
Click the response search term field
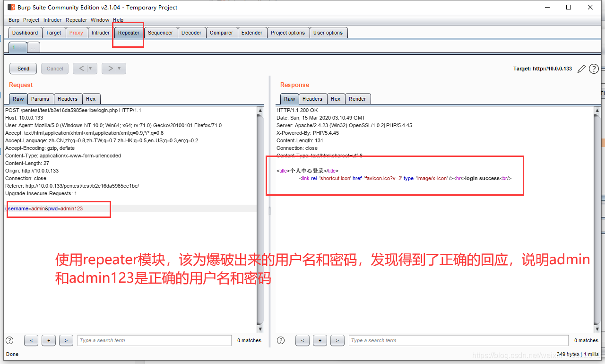click(x=459, y=340)
